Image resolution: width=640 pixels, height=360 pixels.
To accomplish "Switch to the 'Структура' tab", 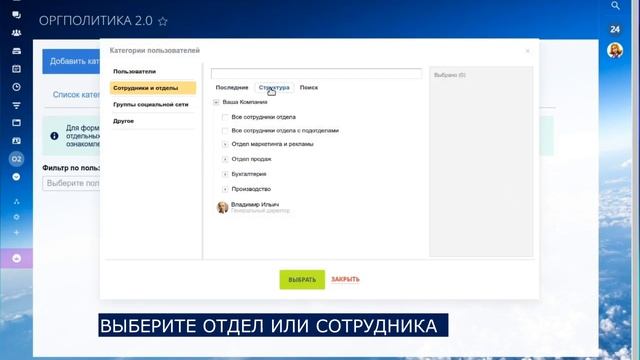I will [x=274, y=87].
